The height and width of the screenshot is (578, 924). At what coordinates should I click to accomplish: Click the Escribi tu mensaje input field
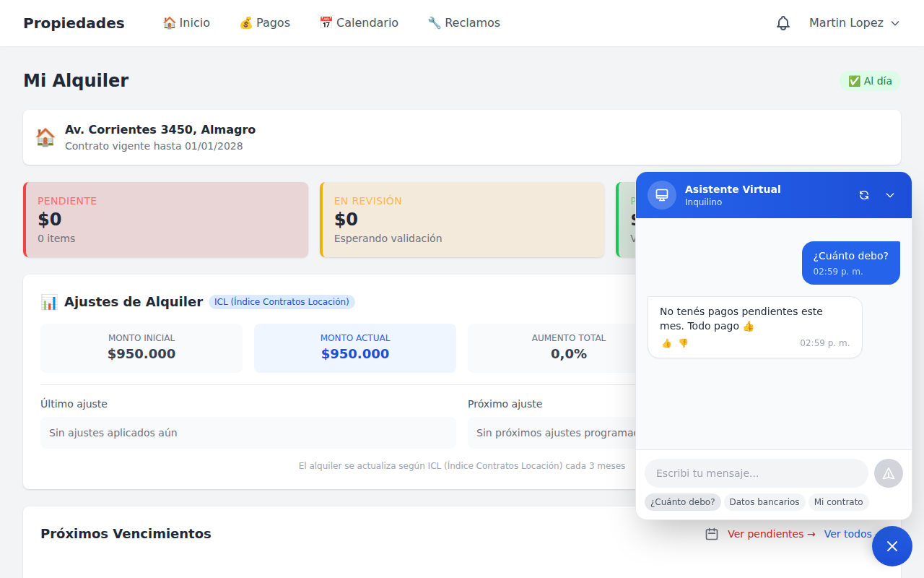(756, 473)
